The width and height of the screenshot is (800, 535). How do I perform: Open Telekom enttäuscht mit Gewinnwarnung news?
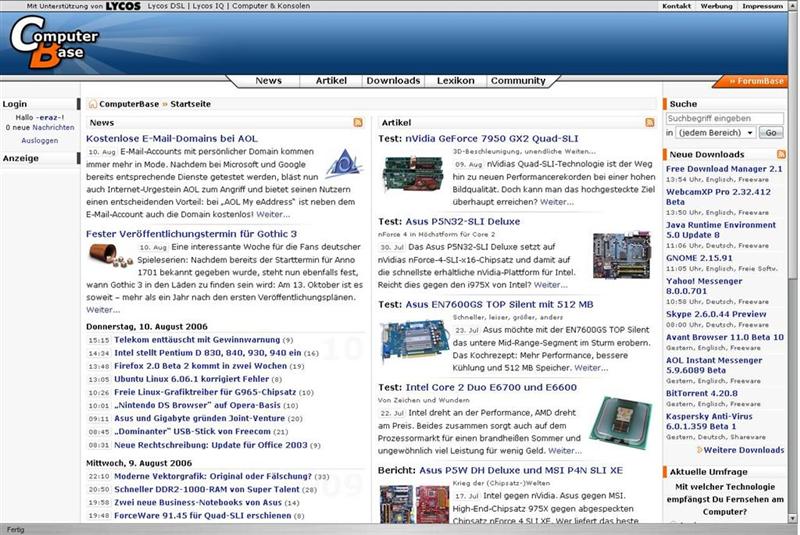pyautogui.click(x=197, y=340)
